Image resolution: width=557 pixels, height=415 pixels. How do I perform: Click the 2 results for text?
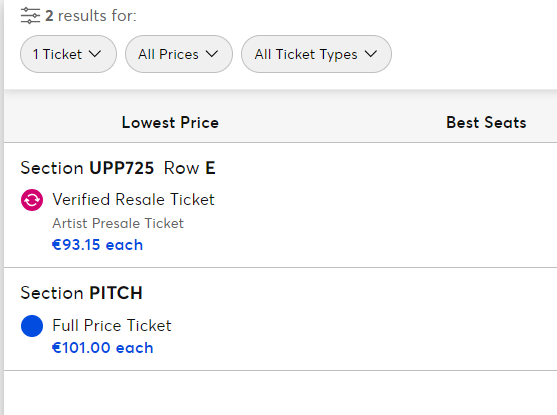[91, 16]
